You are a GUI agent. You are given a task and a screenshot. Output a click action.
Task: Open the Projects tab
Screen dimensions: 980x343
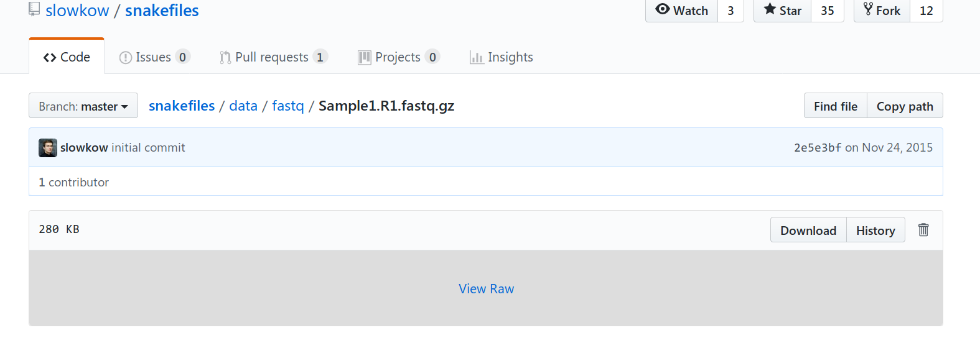point(399,57)
